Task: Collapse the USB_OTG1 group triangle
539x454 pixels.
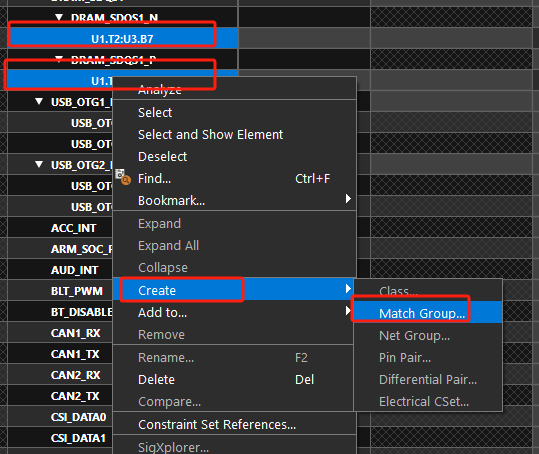Action: point(39,101)
